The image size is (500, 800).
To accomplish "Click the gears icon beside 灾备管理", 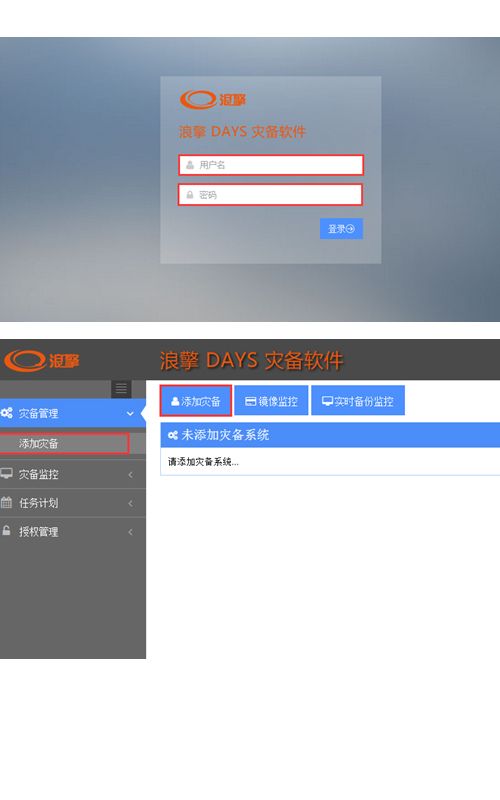I will [7, 413].
